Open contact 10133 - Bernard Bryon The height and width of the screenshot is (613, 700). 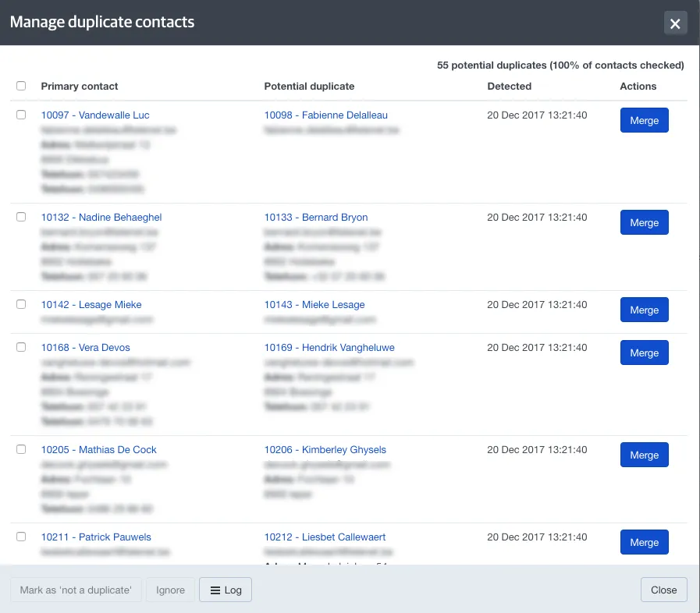316,218
